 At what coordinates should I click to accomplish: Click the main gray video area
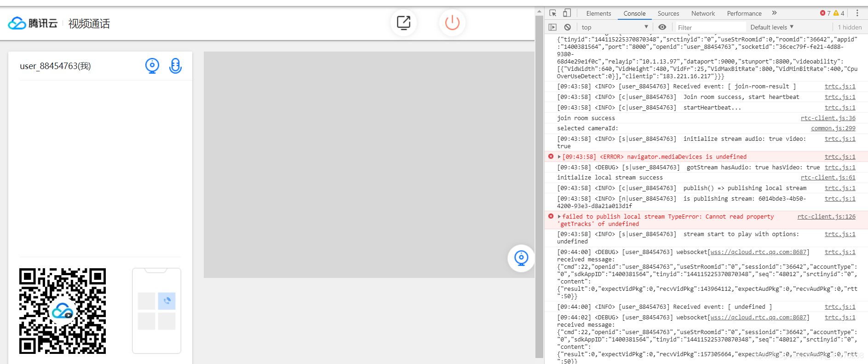[369, 164]
